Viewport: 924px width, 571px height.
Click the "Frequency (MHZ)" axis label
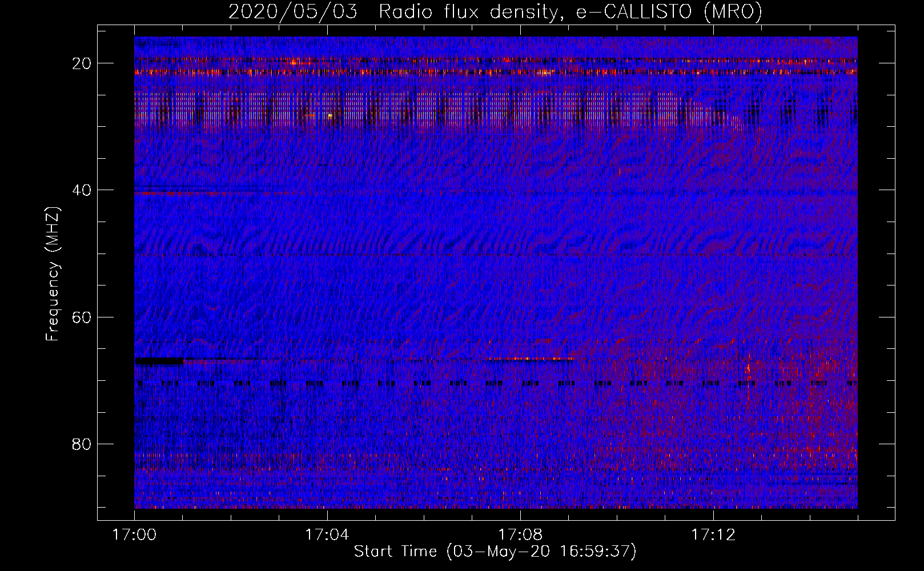(x=53, y=274)
